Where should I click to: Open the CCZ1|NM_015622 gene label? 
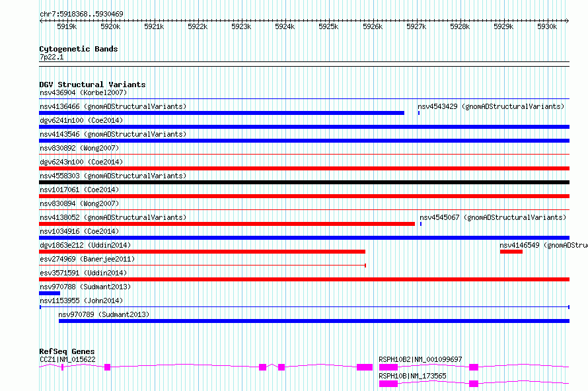coord(67,359)
